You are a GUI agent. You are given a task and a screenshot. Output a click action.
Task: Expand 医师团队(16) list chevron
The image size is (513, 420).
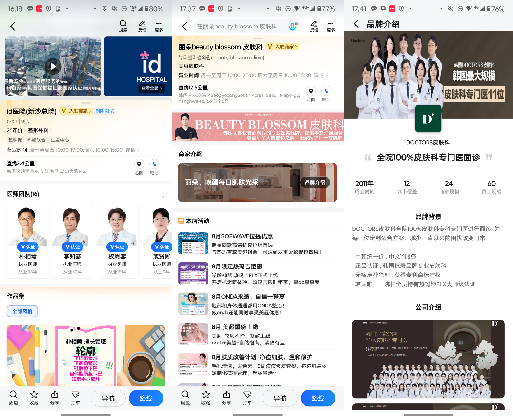coord(163,196)
